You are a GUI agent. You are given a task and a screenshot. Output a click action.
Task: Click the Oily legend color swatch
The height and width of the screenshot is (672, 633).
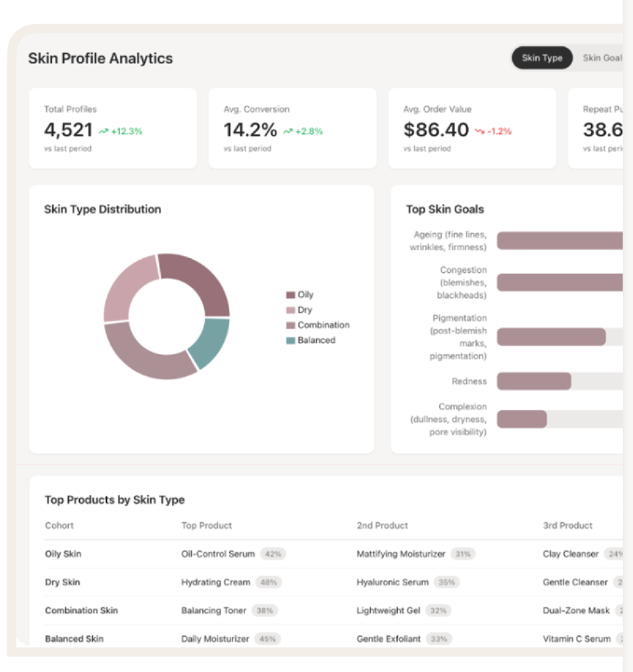click(291, 295)
